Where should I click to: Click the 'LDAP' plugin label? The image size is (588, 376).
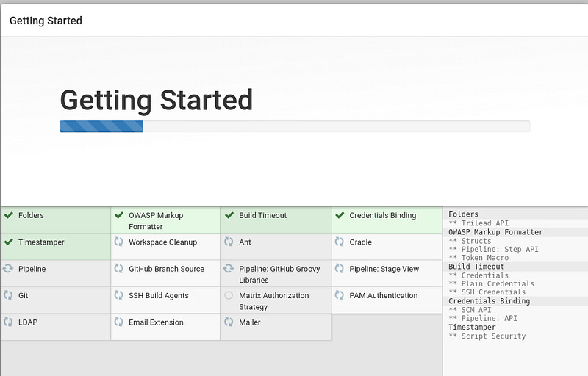[x=28, y=322]
